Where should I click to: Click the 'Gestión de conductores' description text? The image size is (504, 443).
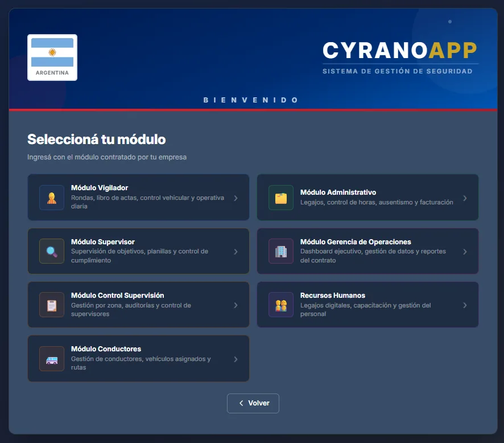[x=141, y=363]
